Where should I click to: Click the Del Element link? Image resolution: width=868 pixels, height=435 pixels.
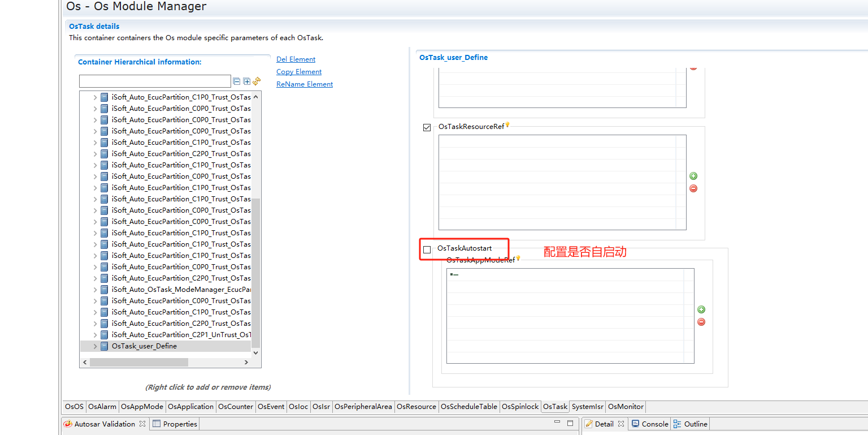pyautogui.click(x=296, y=59)
